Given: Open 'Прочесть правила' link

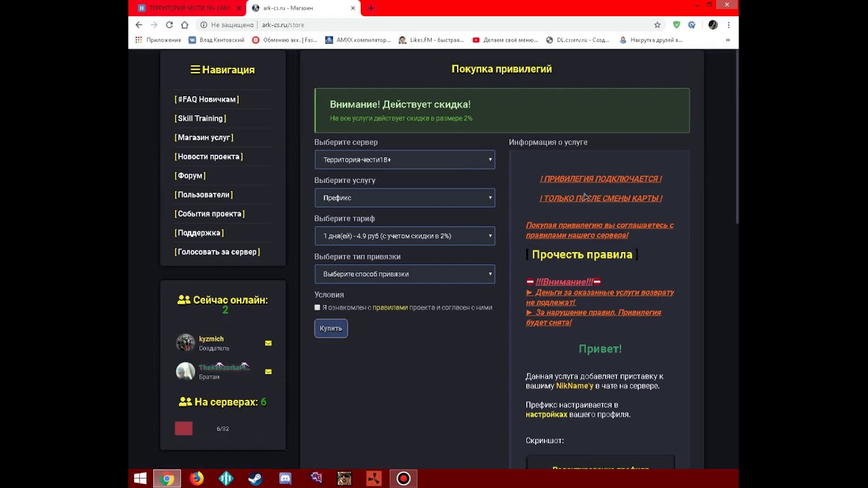Looking at the screenshot, I should pos(582,255).
